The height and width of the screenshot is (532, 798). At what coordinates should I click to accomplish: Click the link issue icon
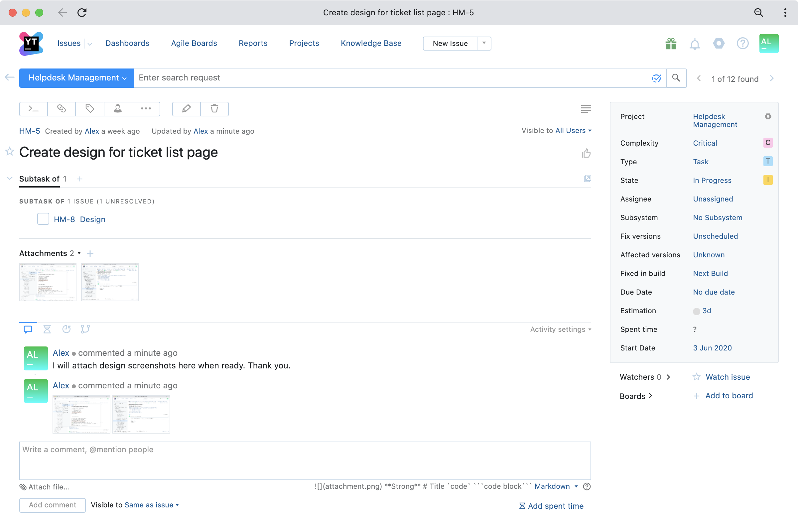click(x=62, y=109)
